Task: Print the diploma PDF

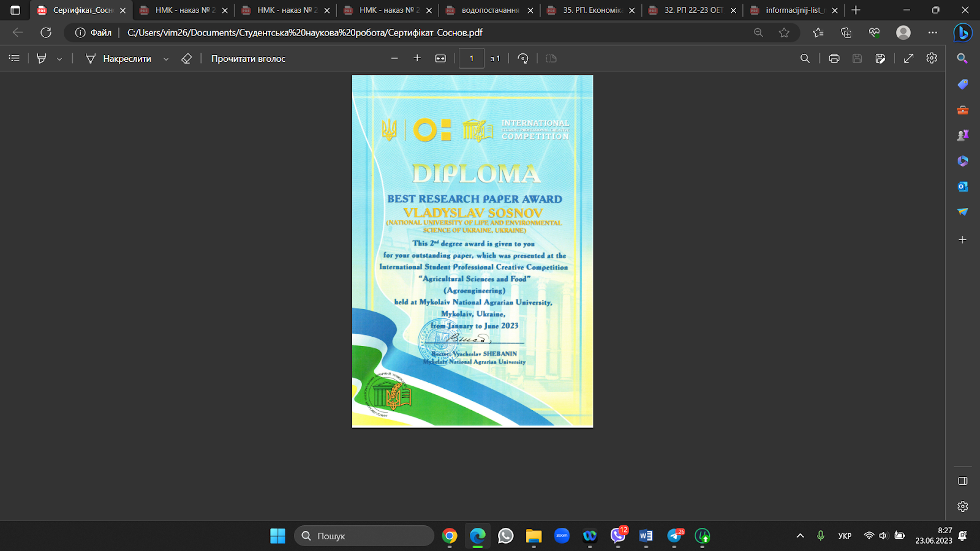Action: tap(834, 58)
